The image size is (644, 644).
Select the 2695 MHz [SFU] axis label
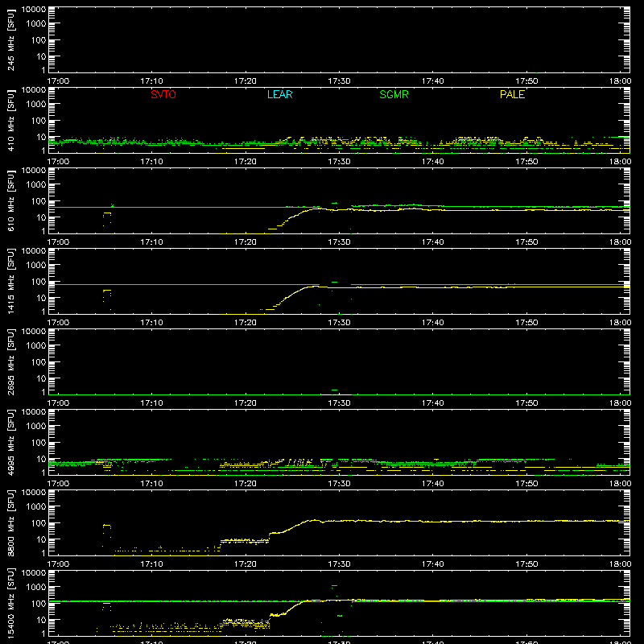tap(11, 361)
